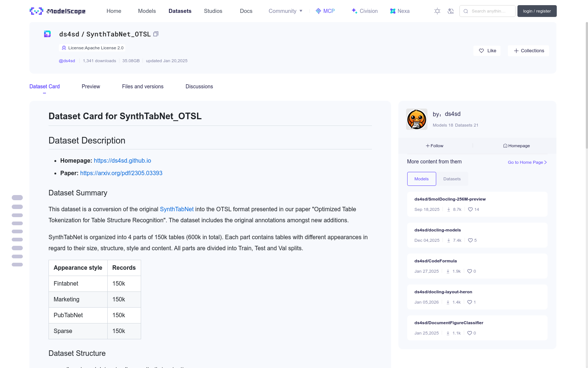This screenshot has height=368, width=588.
Task: Open the @ds4sd author link
Action: 67,61
